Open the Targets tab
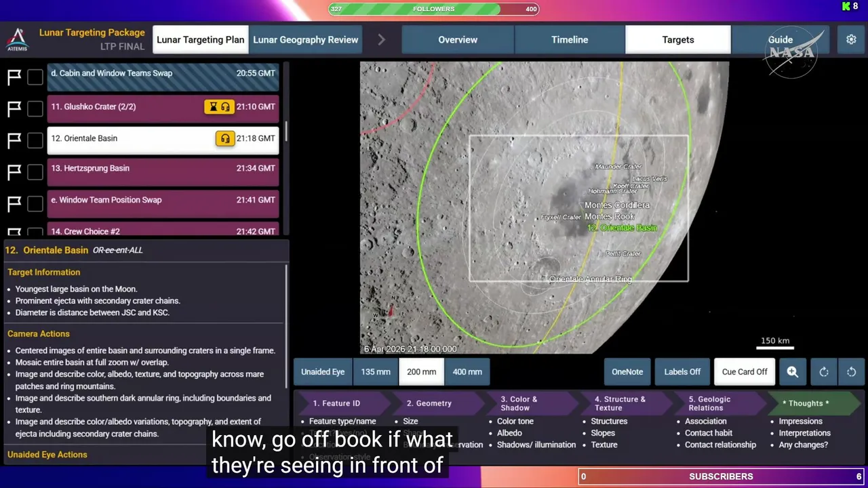 point(678,40)
